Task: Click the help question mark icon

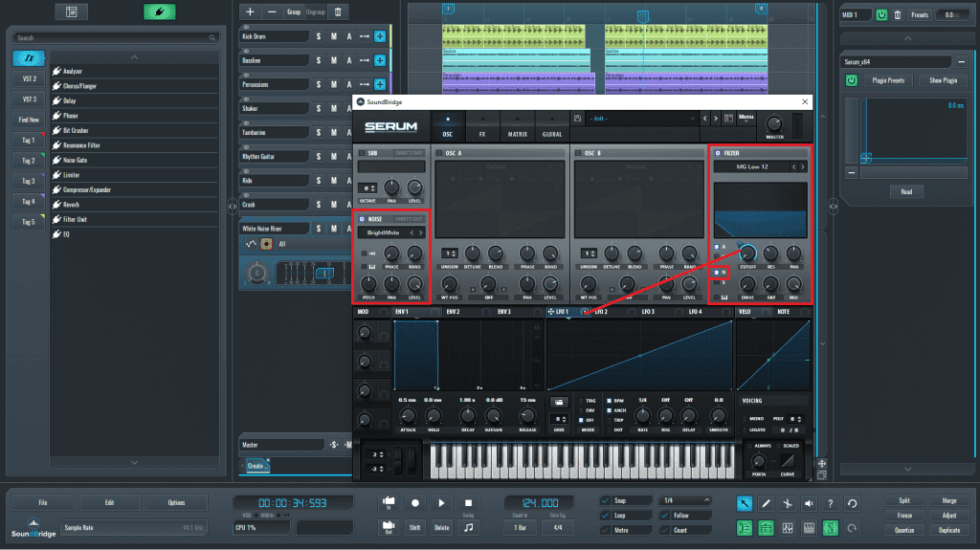Action: pyautogui.click(x=831, y=502)
